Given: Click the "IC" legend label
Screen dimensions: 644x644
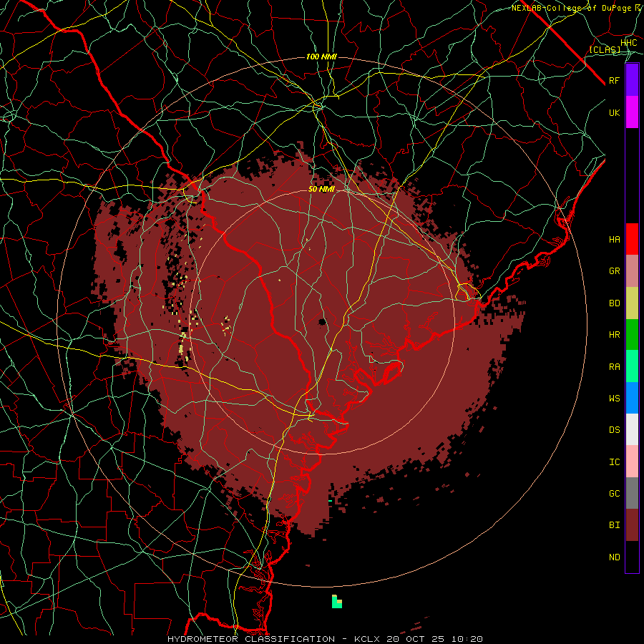Looking at the screenshot, I should tap(614, 462).
